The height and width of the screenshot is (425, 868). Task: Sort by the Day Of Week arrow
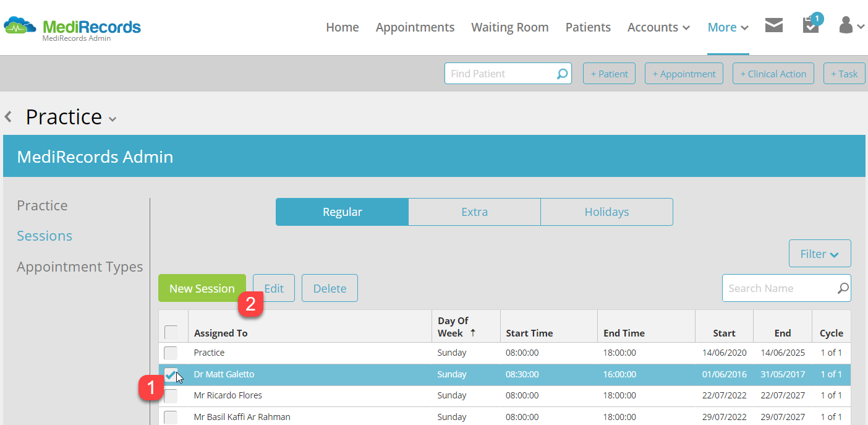point(473,333)
